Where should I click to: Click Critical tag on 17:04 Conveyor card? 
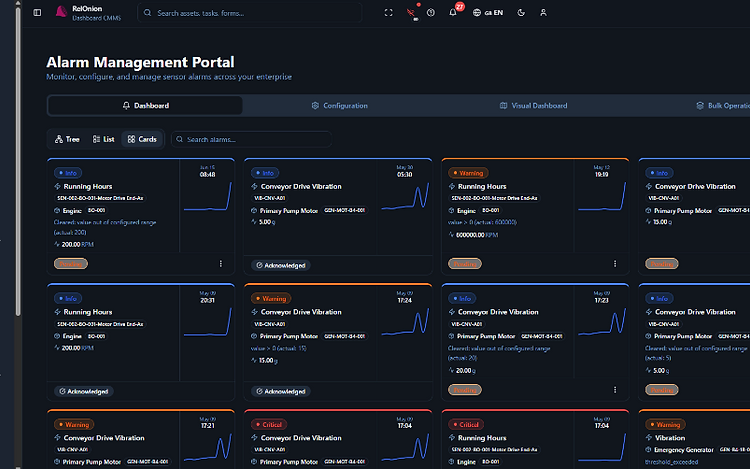coord(268,425)
